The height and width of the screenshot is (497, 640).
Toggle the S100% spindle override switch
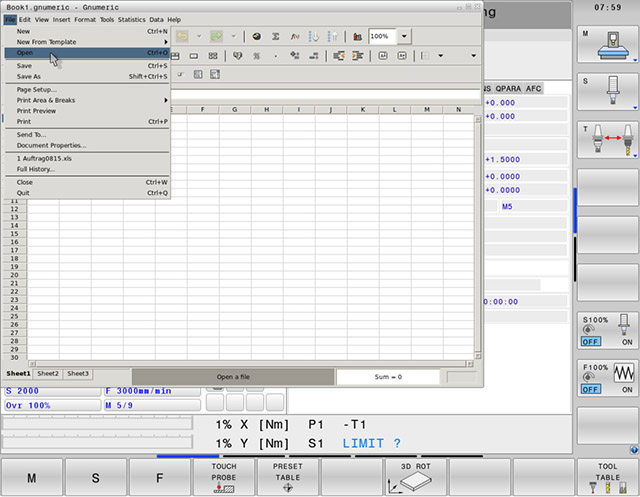pyautogui.click(x=607, y=333)
